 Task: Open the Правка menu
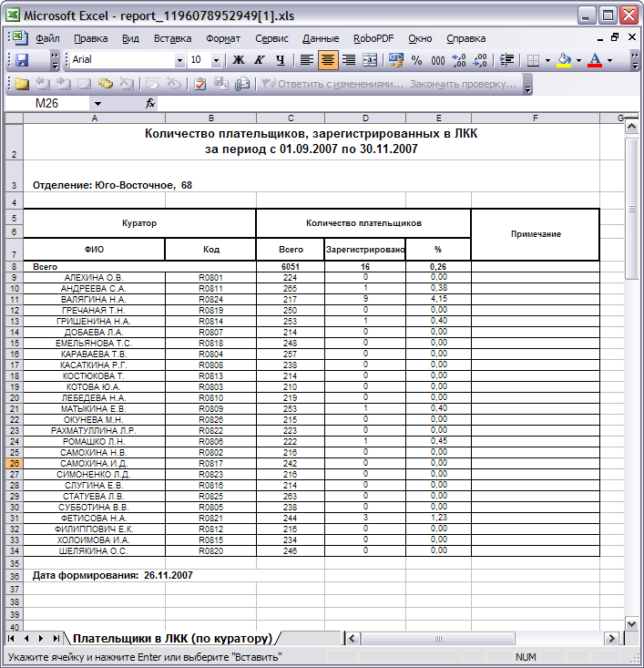[91, 38]
